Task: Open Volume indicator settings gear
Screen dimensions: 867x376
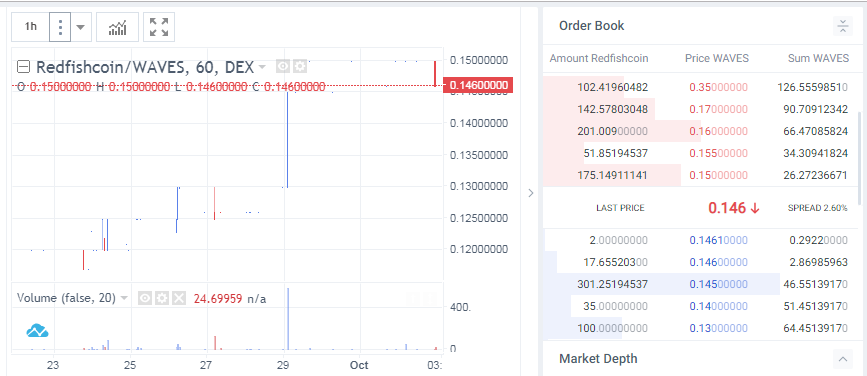Action: pyautogui.click(x=161, y=299)
